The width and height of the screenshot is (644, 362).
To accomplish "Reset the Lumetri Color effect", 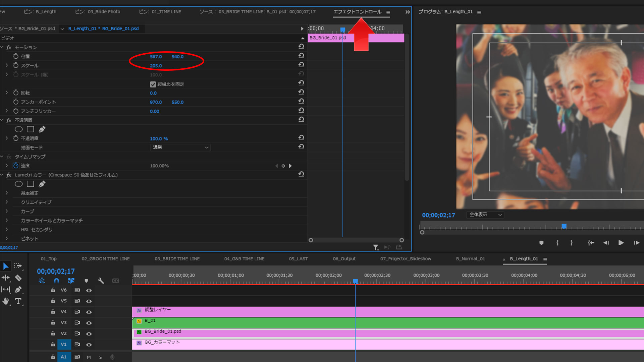I will click(x=301, y=174).
